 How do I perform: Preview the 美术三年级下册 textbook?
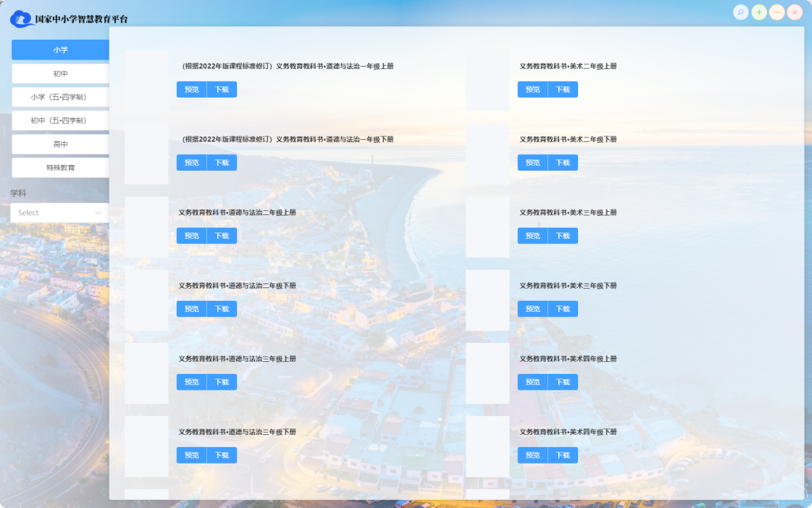point(533,309)
